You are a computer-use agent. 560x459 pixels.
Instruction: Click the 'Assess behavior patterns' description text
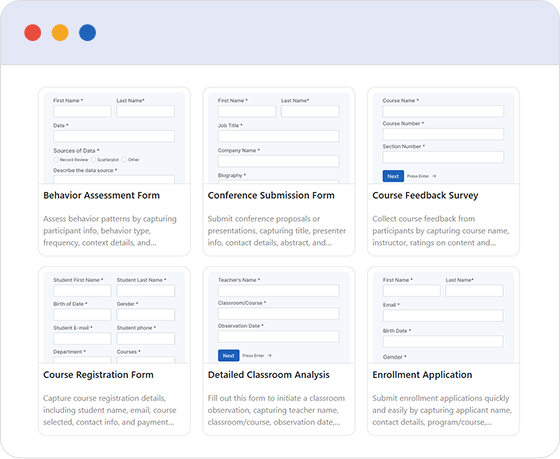point(110,231)
